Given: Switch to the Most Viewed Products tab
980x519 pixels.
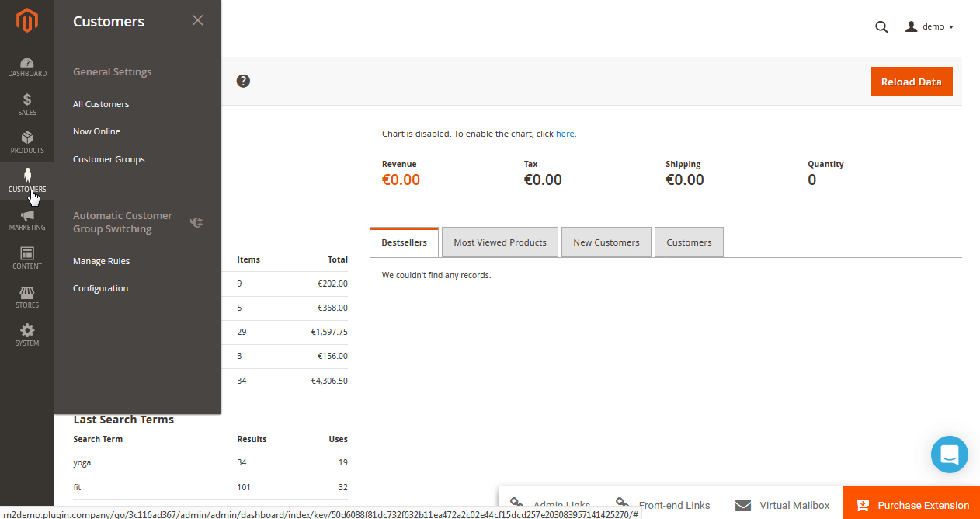Looking at the screenshot, I should (499, 242).
